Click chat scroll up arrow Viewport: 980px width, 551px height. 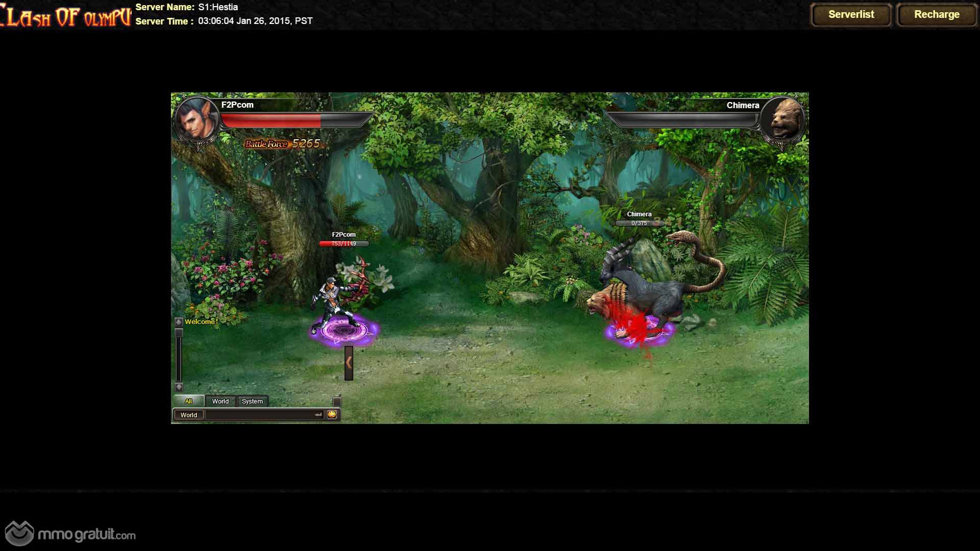[179, 322]
